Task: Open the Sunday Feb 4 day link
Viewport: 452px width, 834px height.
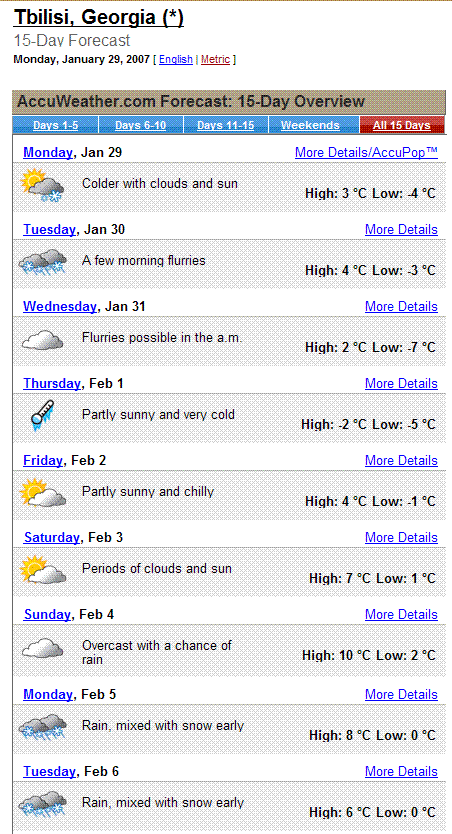Action: coord(47,614)
